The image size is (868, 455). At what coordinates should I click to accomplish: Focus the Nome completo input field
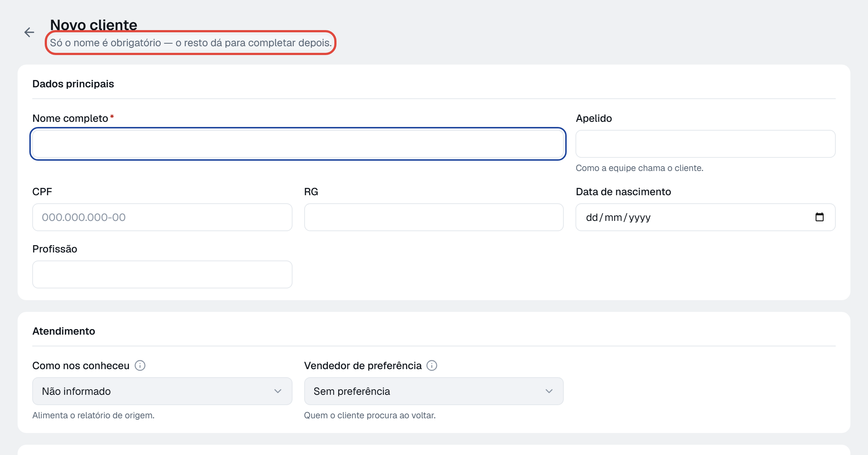[298, 144]
